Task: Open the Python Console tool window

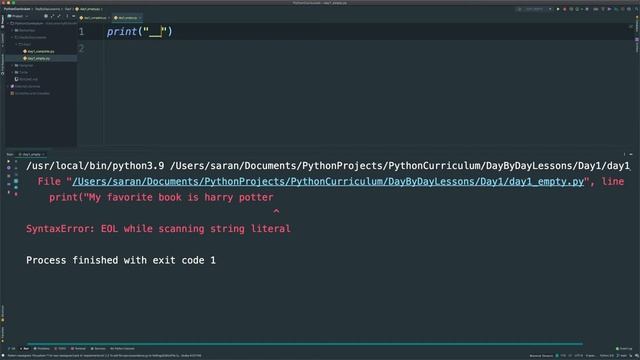Action: click(x=122, y=349)
